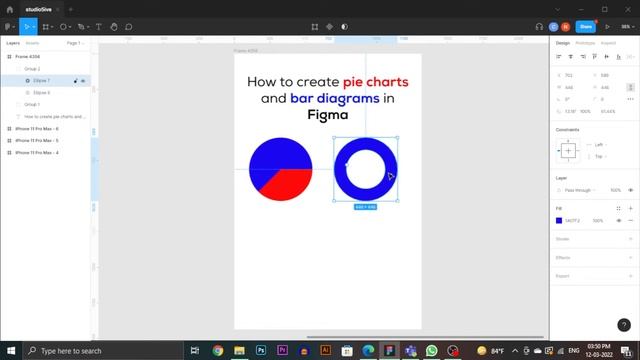Open the distribute spacing dropdown

631,57
